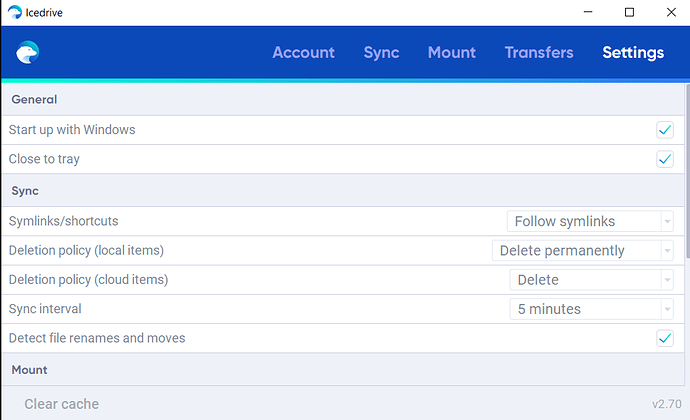Open the Symlinks/shortcuts dropdown
Viewport: 690px width, 420px height.
590,221
